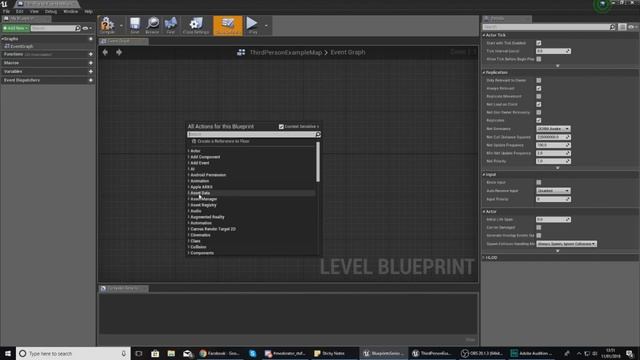Viewport: 640px width, 360px height.
Task: Click the green Add New button
Action: pyautogui.click(x=16, y=28)
